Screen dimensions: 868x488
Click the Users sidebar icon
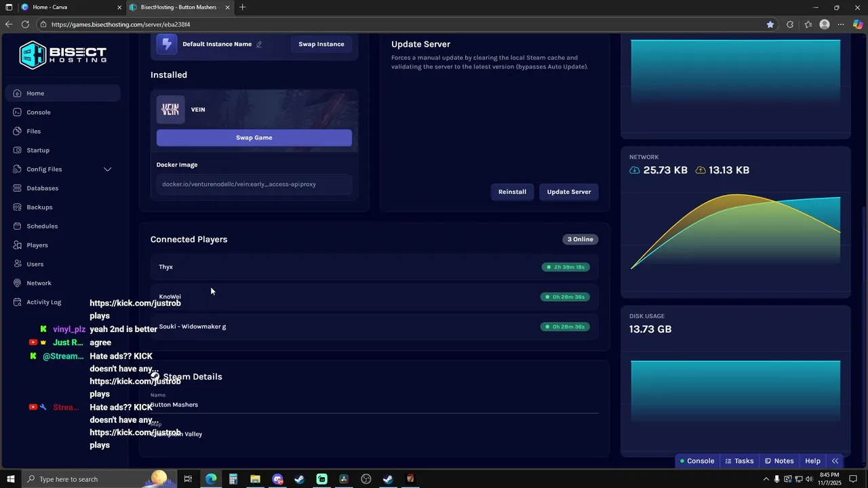pos(17,264)
